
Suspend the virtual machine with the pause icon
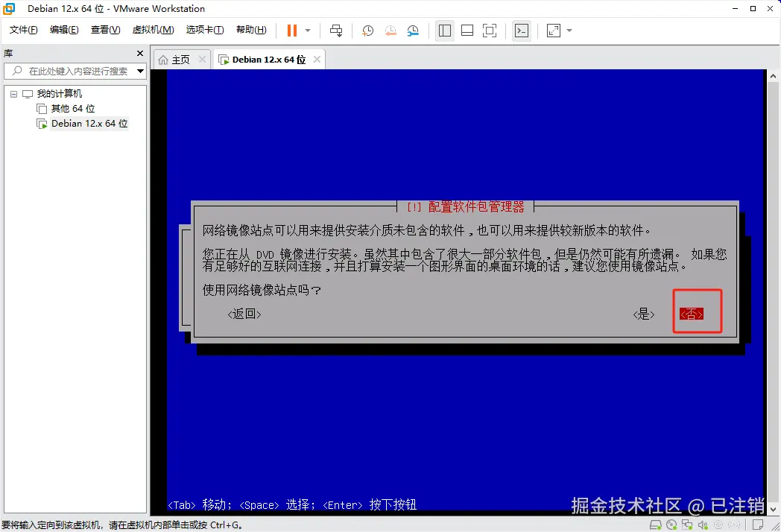click(291, 31)
